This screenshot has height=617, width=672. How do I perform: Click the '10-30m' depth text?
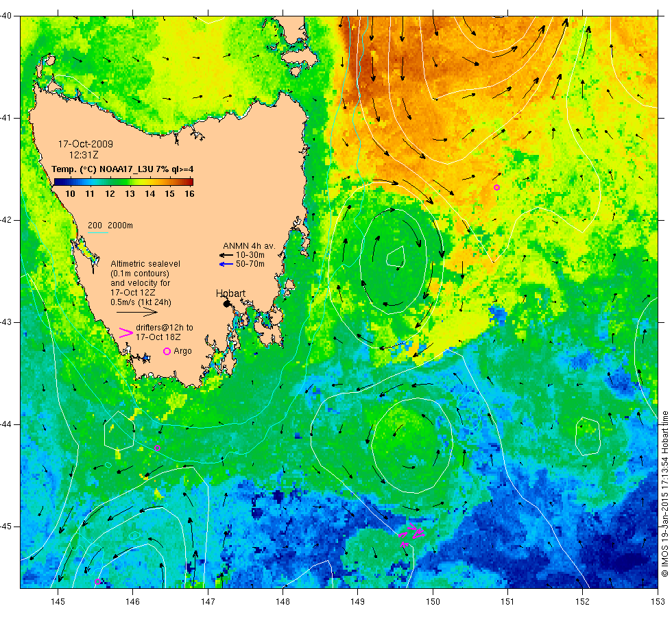pyautogui.click(x=250, y=255)
